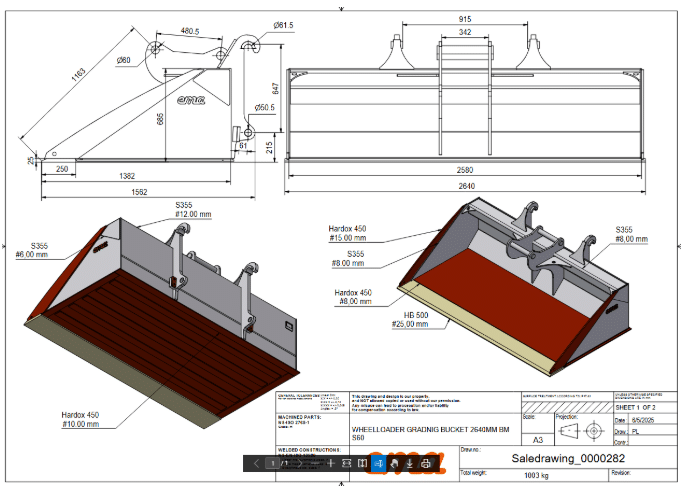Click the Ø50.5 lower pin diameter label
The image size is (693, 491).
[x=264, y=107]
